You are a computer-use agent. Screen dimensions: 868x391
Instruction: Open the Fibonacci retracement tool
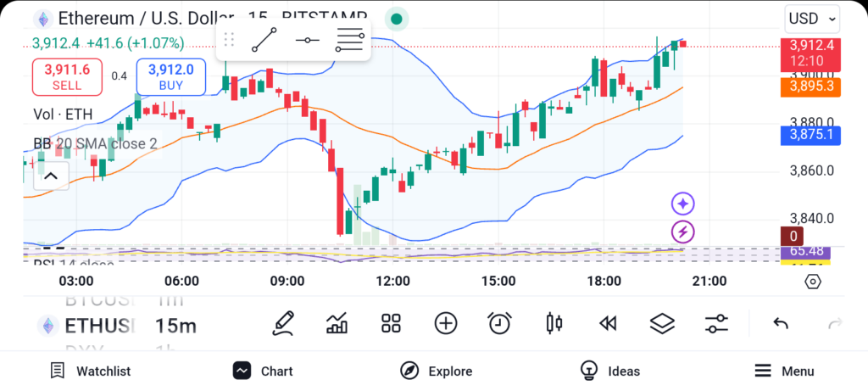350,40
